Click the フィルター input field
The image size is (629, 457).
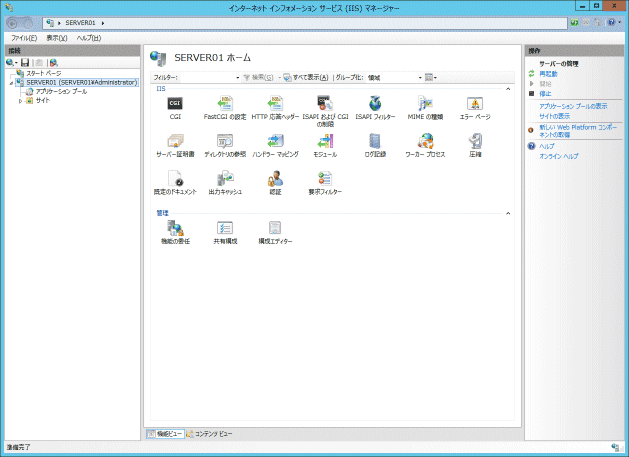tap(207, 77)
